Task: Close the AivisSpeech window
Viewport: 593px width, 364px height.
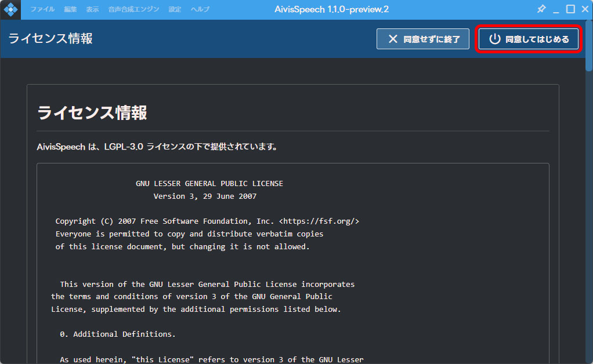Action: tap(585, 9)
